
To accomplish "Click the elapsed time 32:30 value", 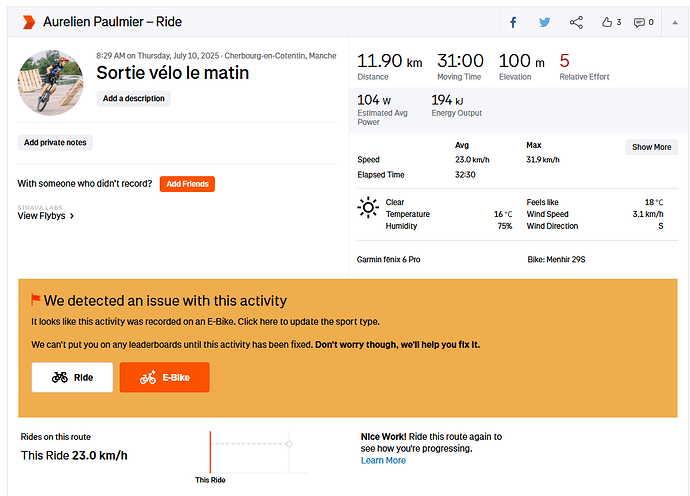I will pos(465,175).
